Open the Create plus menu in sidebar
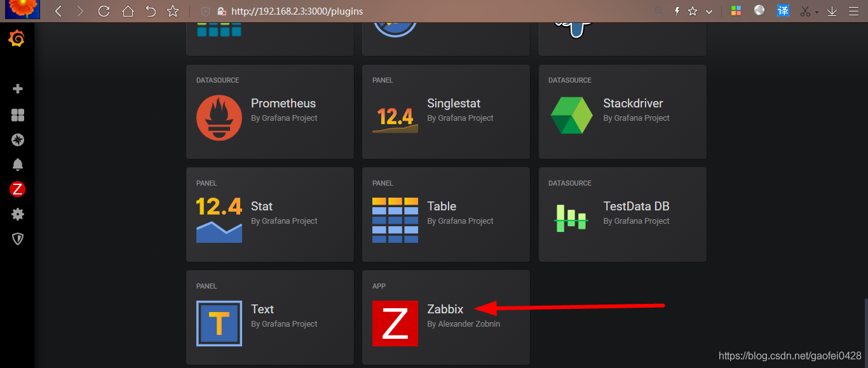 pos(18,89)
